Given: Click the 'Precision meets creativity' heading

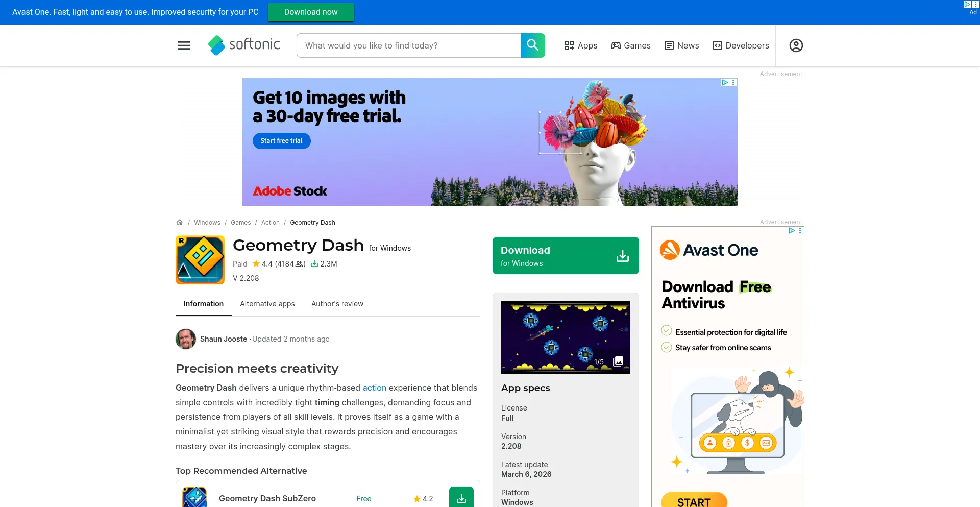Looking at the screenshot, I should 257,368.
